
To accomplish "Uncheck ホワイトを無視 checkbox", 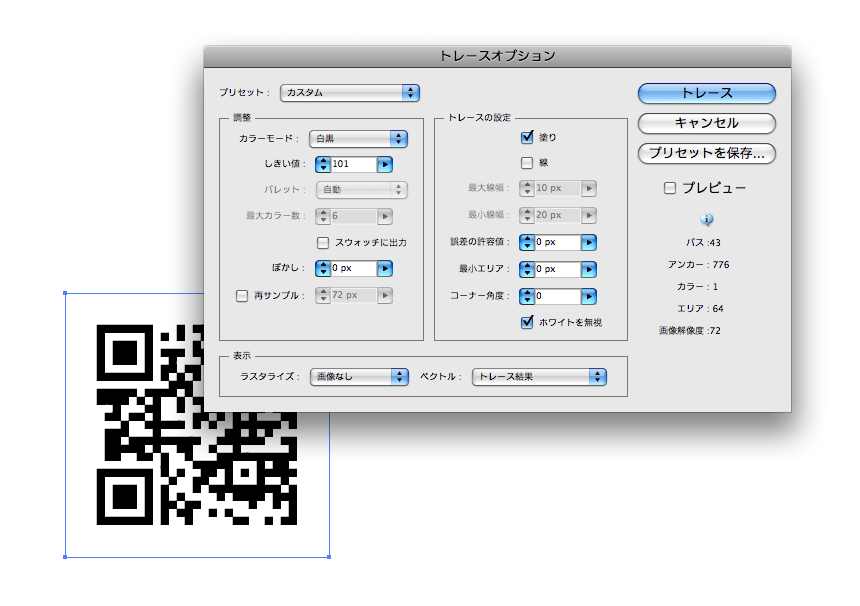I will 527,322.
